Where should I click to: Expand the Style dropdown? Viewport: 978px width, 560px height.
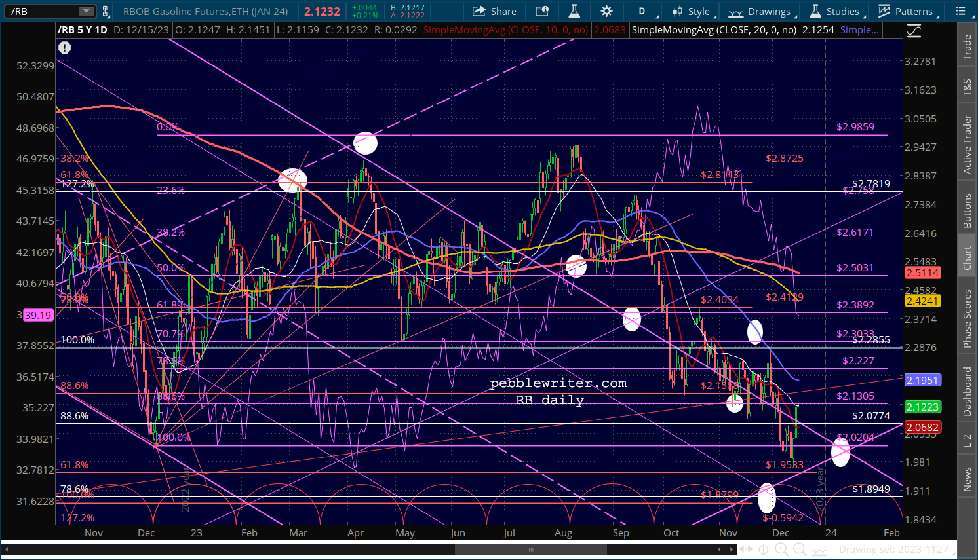[x=691, y=11]
